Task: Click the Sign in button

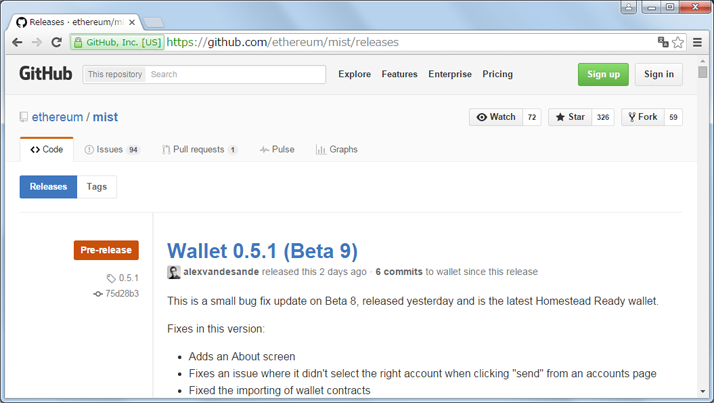Action: (x=658, y=74)
